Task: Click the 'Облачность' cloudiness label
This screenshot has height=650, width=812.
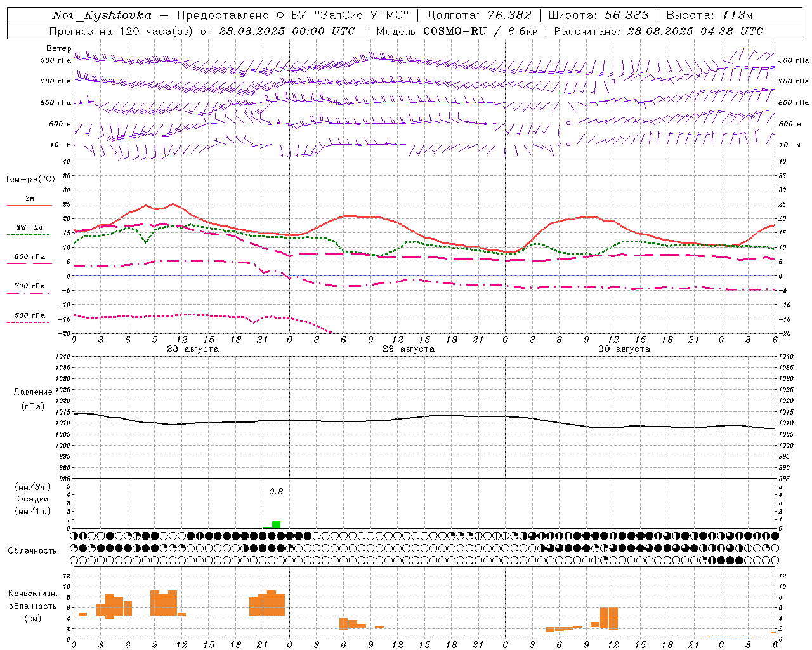Action: [x=32, y=550]
